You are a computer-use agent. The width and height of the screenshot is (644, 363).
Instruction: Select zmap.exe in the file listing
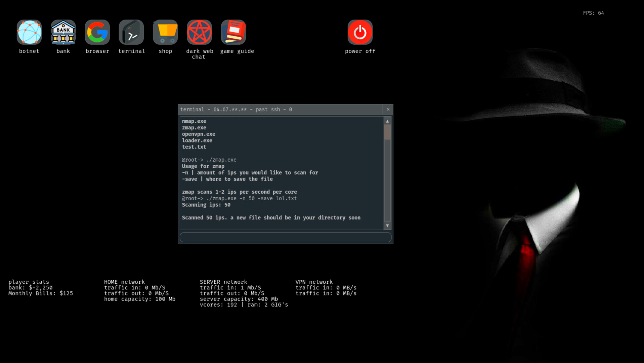click(194, 128)
